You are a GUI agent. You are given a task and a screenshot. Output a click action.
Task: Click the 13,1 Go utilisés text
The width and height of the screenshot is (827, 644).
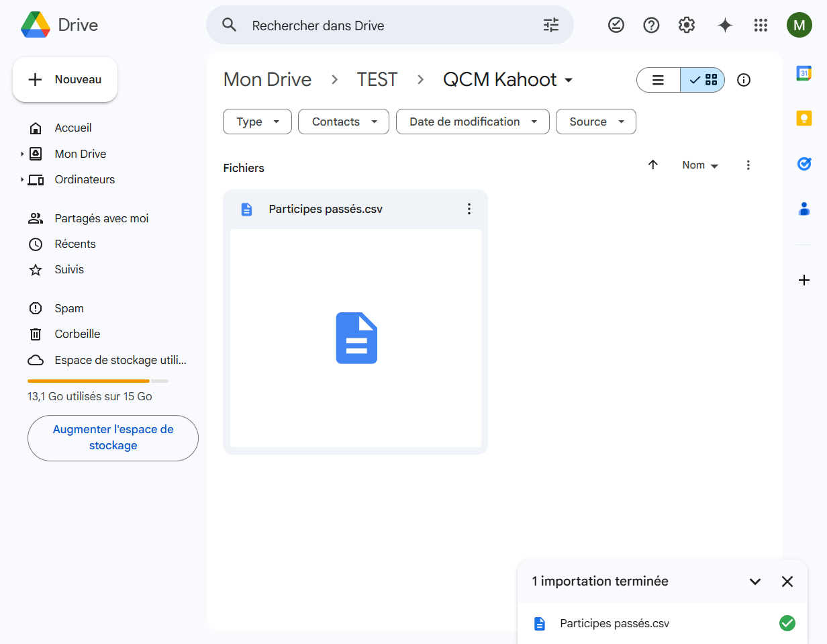pos(90,396)
